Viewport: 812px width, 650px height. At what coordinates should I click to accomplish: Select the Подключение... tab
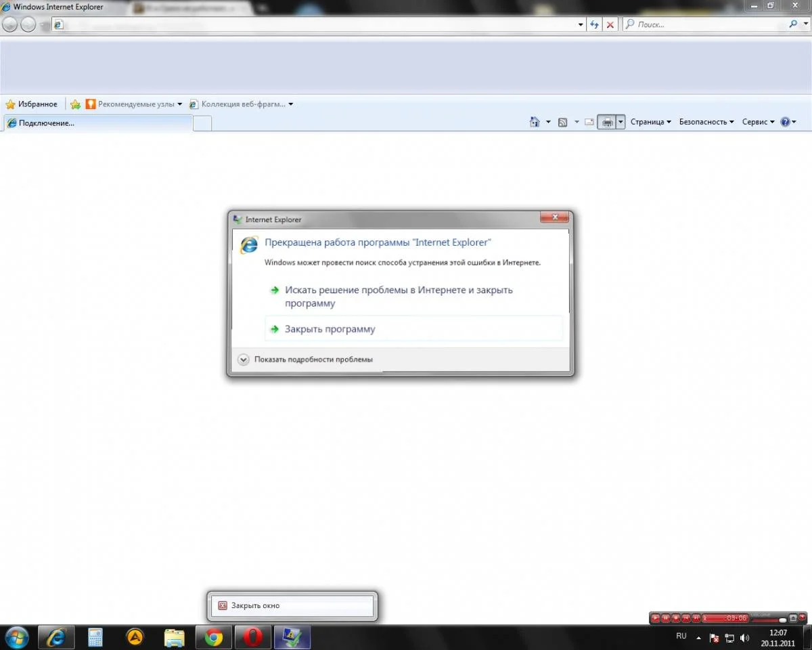98,123
